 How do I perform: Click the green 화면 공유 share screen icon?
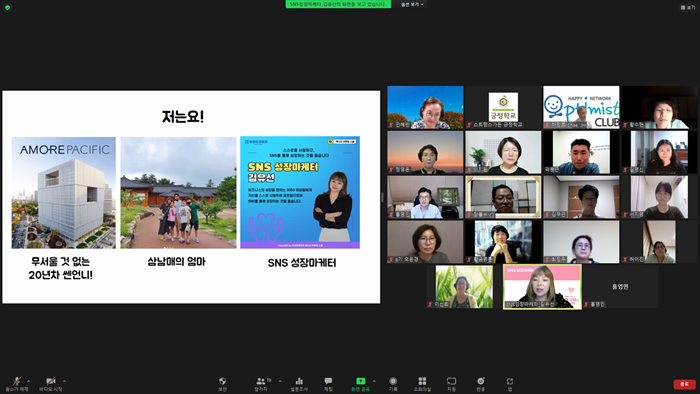pos(360,381)
